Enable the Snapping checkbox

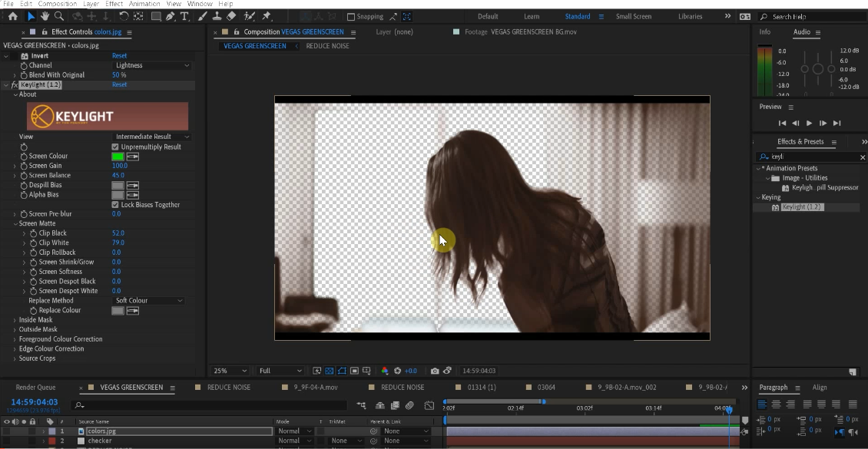click(350, 17)
